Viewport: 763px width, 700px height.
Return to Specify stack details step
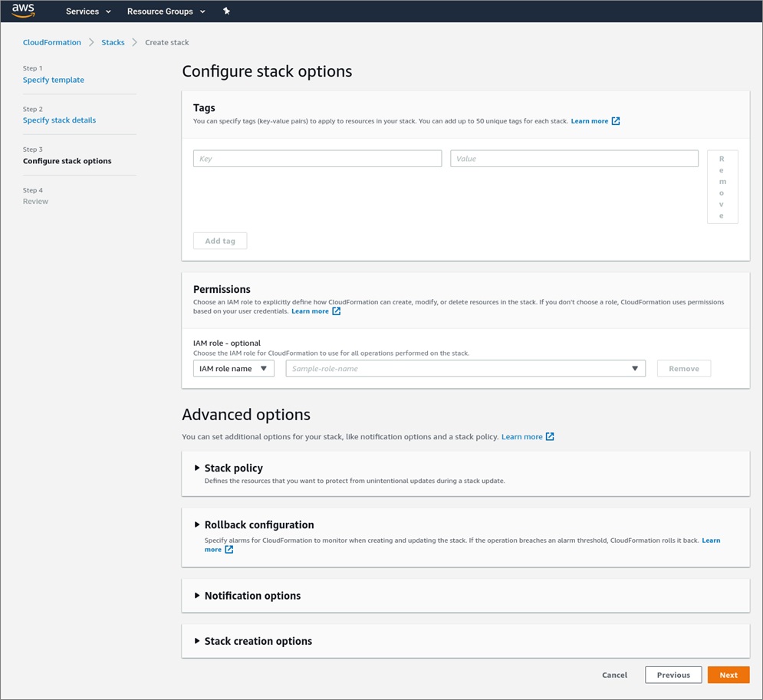tap(59, 120)
